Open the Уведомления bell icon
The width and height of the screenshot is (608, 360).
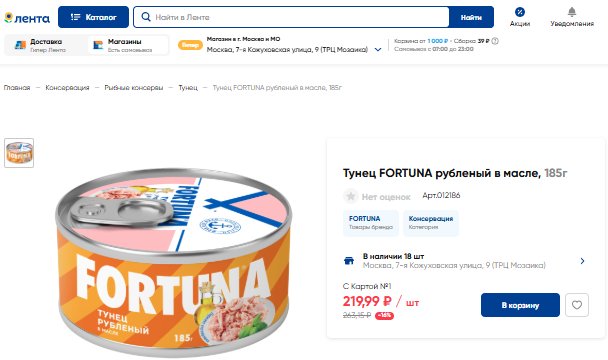point(572,12)
